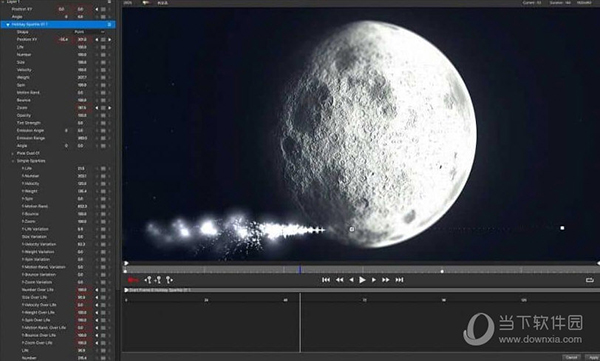
Task: Click the rewind double-arrow transport icon
Action: pos(339,280)
